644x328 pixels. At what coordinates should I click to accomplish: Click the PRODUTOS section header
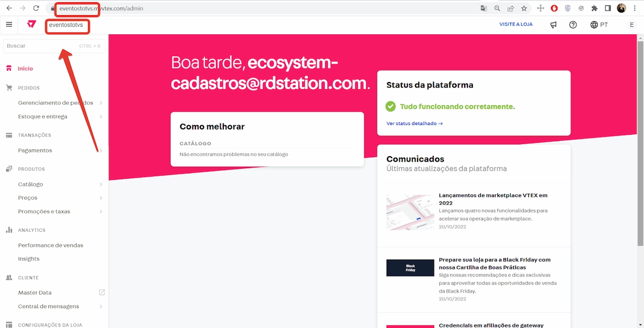[32, 169]
